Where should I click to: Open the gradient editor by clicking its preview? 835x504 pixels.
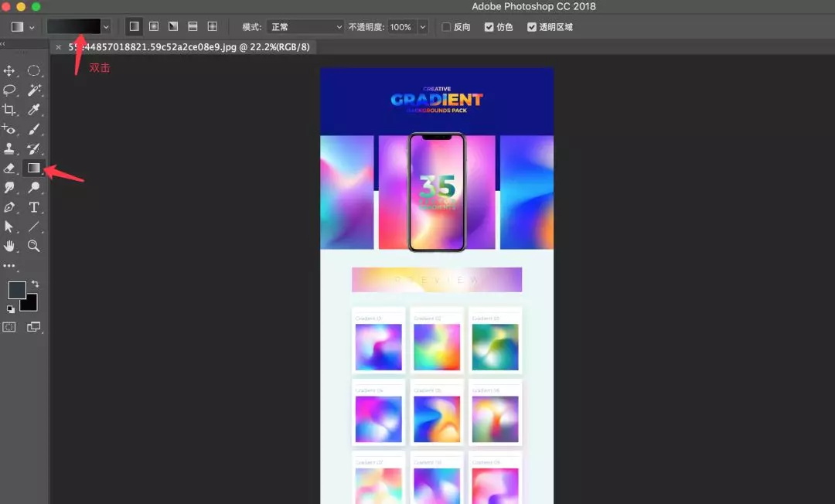(x=73, y=26)
